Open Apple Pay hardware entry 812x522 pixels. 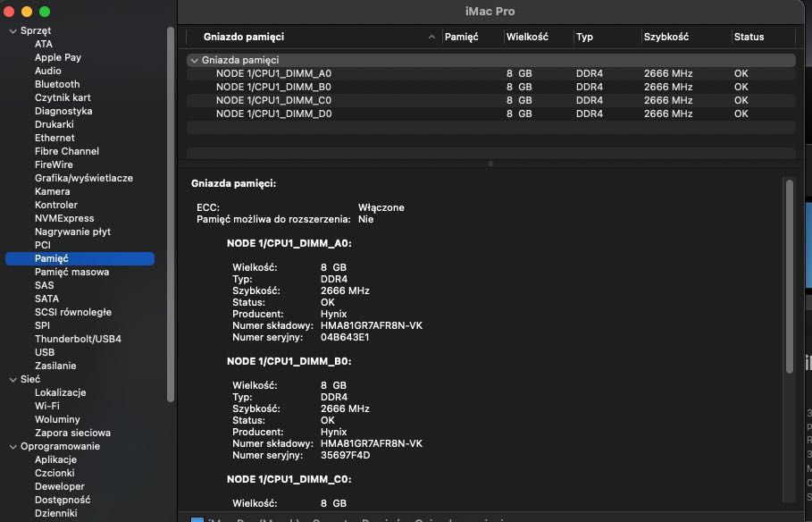[57, 57]
